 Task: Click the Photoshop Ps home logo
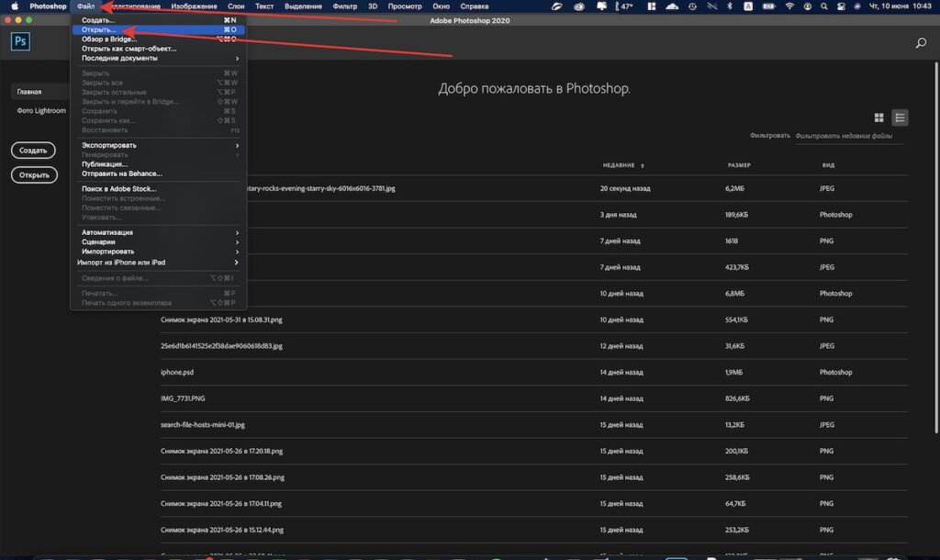click(20, 41)
